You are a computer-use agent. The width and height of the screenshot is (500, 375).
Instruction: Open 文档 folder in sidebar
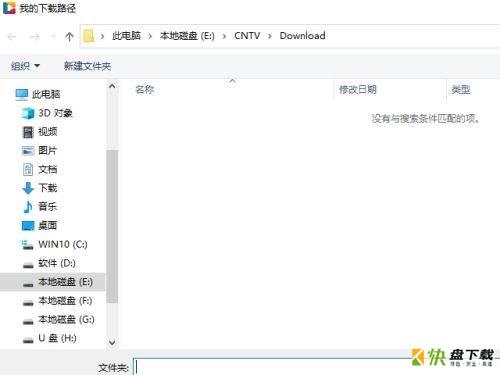pyautogui.click(x=40, y=169)
